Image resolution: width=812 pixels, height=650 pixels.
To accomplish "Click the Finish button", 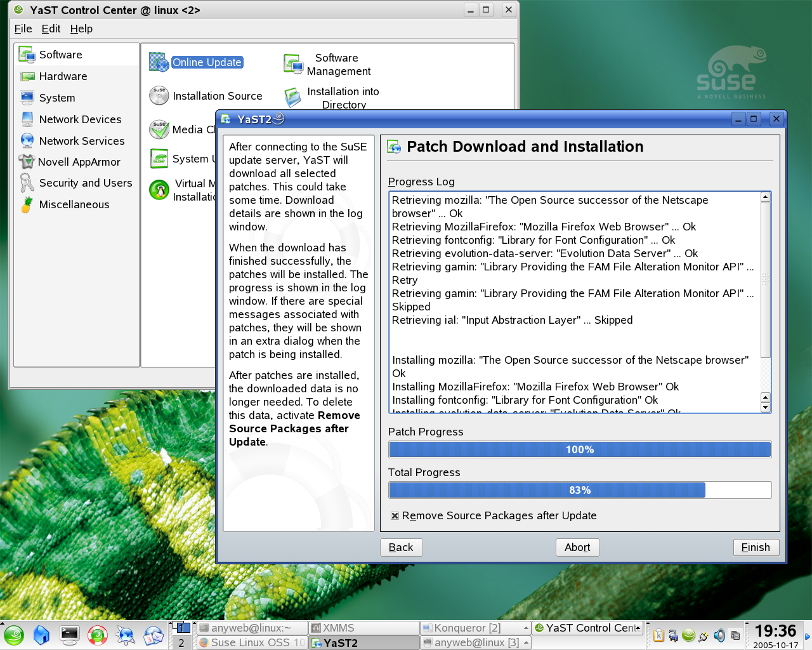I will (x=756, y=547).
